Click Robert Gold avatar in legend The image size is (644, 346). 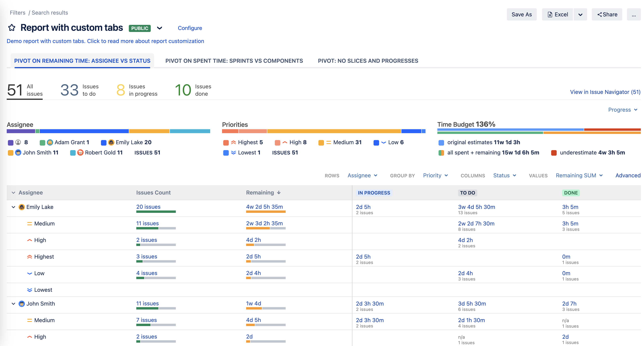[80, 152]
